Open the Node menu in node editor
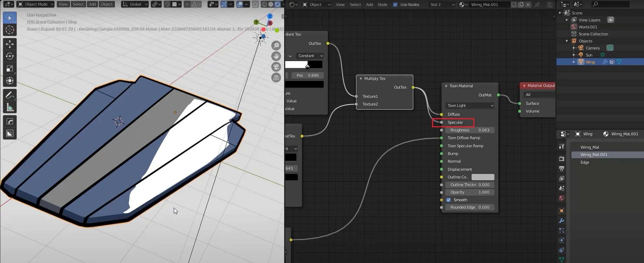The height and width of the screenshot is (263, 644). (383, 5)
